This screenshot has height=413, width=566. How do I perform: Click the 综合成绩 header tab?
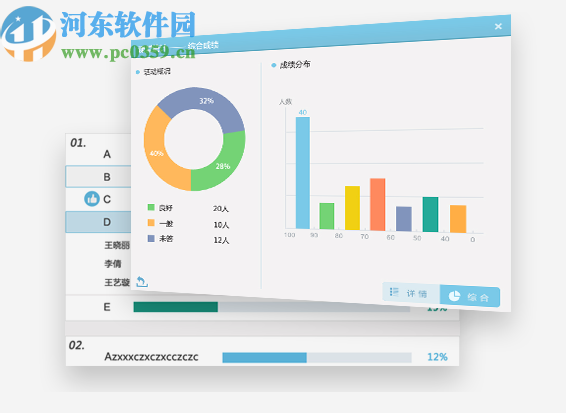pyautogui.click(x=203, y=45)
